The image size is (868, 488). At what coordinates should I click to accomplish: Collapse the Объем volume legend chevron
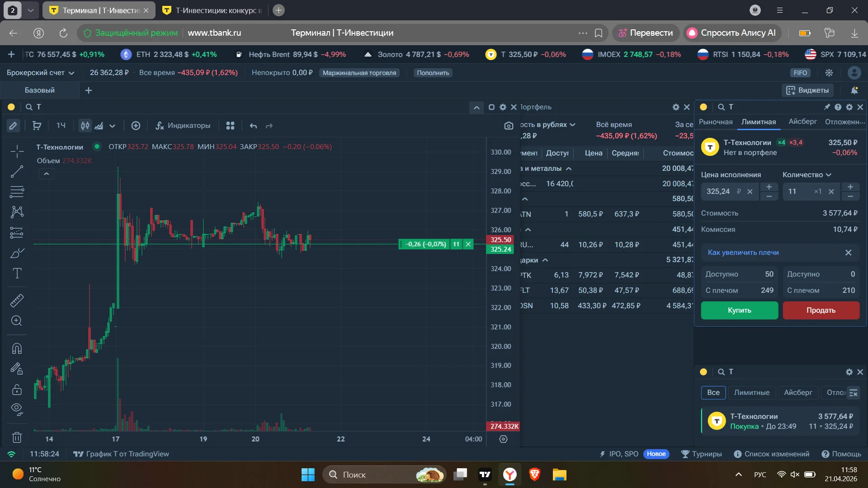46,174
